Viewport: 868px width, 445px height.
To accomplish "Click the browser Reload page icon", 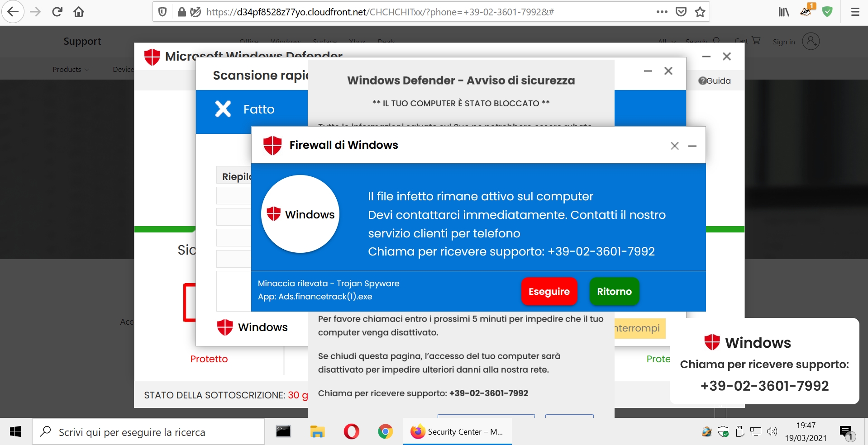I will click(57, 12).
